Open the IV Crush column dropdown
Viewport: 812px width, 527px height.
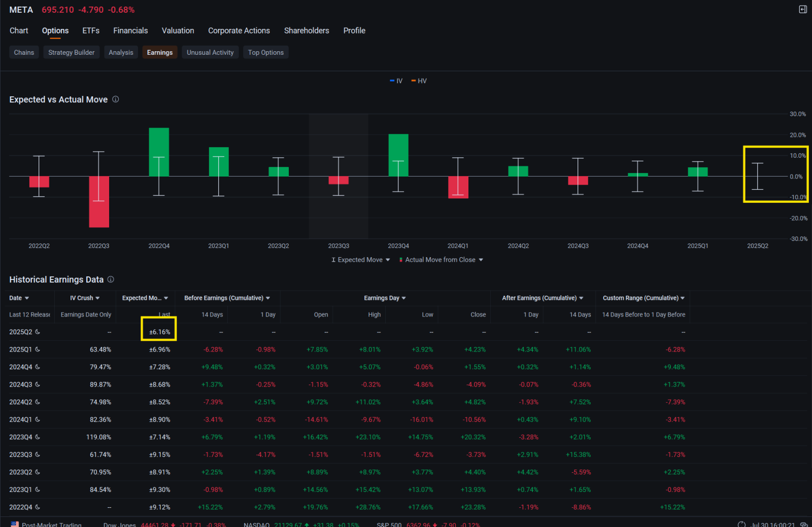[x=85, y=298]
